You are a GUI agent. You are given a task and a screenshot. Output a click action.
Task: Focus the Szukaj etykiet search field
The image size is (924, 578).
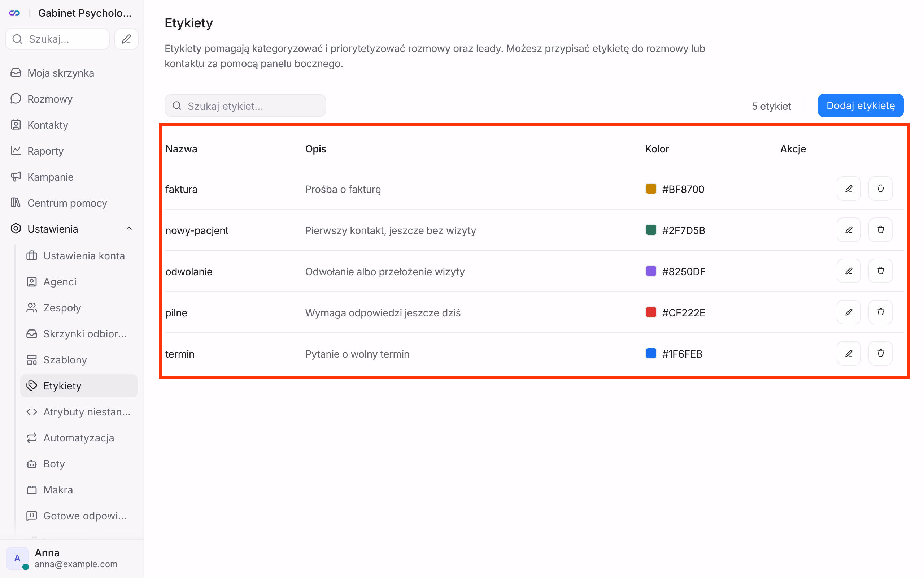tap(245, 106)
